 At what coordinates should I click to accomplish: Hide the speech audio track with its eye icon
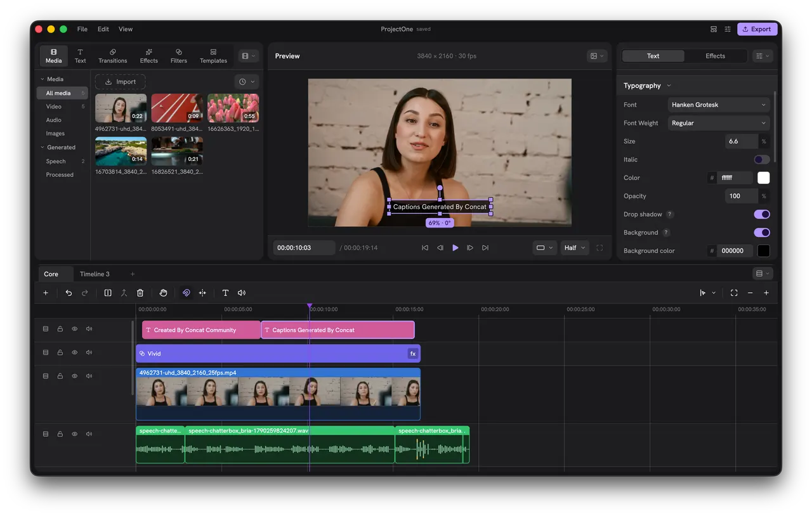pyautogui.click(x=74, y=434)
